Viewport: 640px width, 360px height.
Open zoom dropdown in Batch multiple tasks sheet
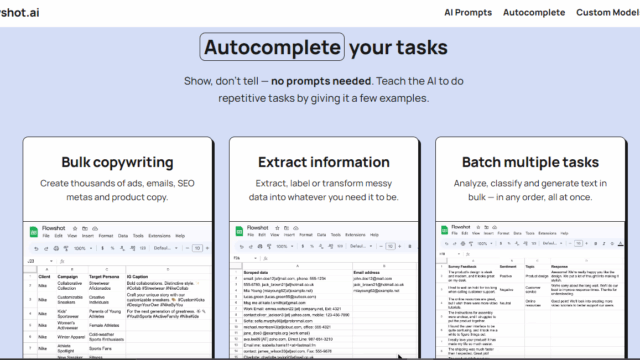click(485, 244)
